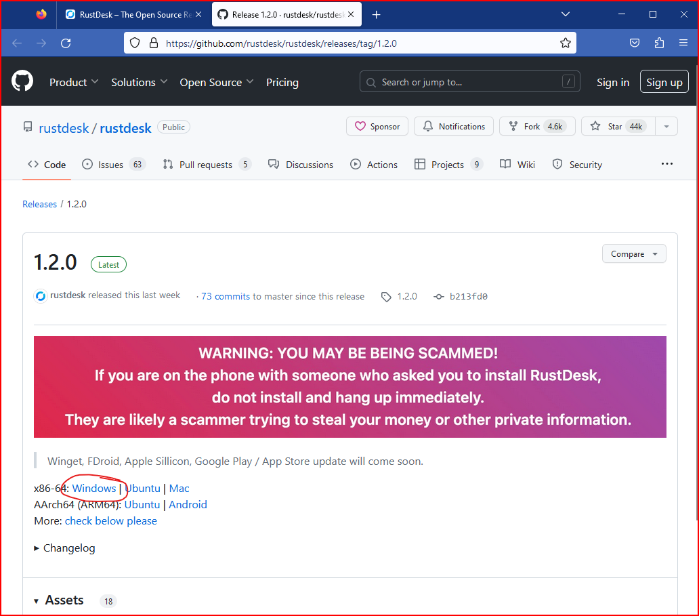Expand the Changelog section

[x=64, y=548]
